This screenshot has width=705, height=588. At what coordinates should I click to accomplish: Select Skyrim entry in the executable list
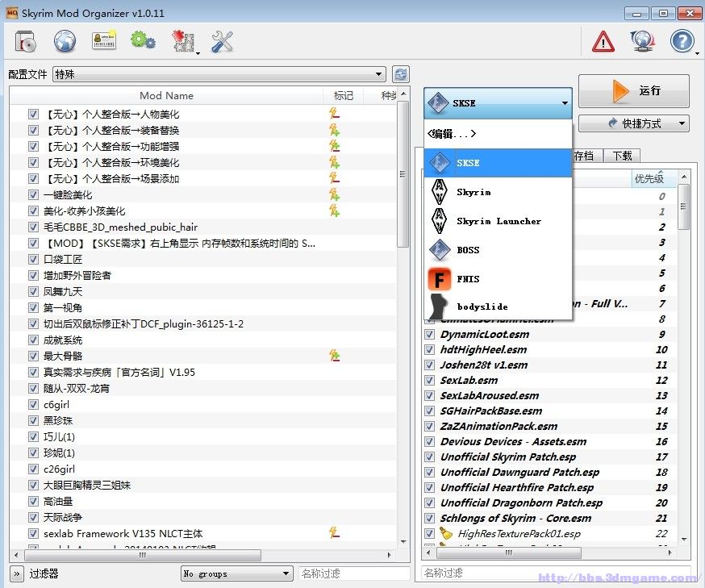click(498, 192)
